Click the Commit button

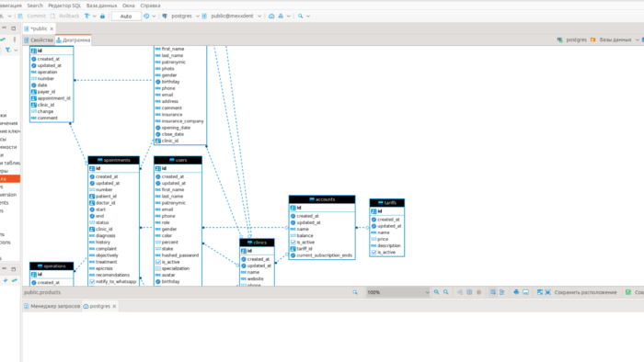(x=31, y=16)
